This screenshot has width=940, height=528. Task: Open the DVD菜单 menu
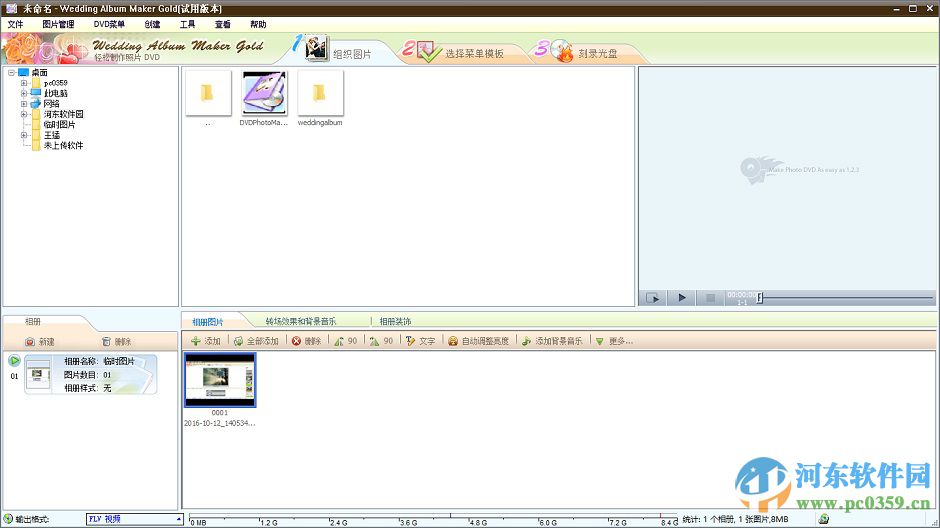pos(109,24)
